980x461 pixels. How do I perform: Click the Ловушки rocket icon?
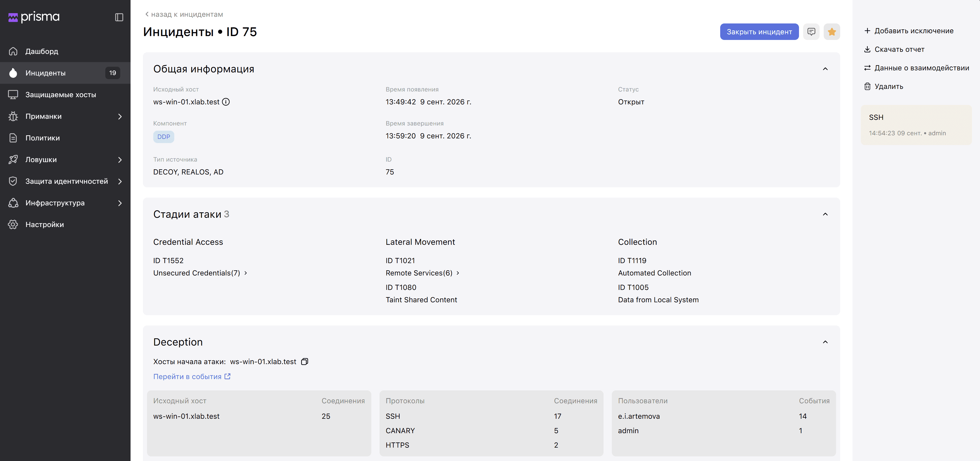pyautogui.click(x=13, y=160)
